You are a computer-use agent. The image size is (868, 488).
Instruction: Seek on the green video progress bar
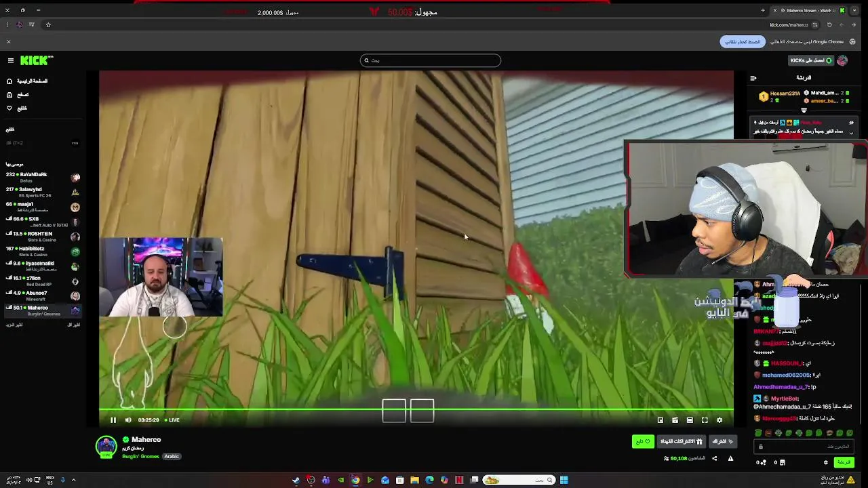(x=416, y=409)
